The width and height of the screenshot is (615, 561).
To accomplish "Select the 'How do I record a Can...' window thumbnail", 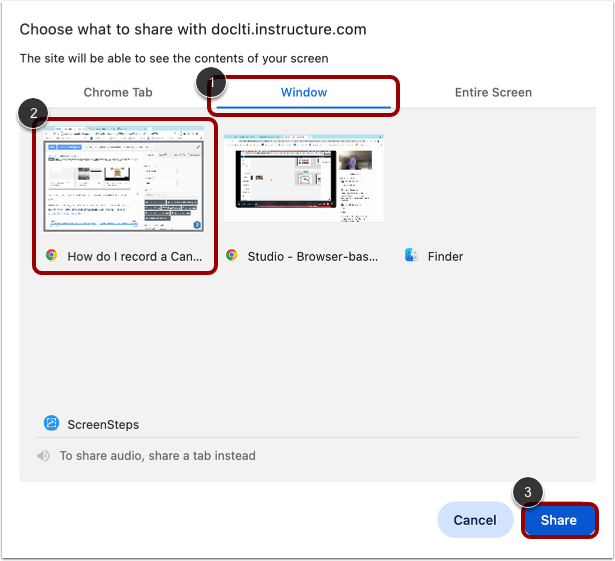I will point(124,179).
